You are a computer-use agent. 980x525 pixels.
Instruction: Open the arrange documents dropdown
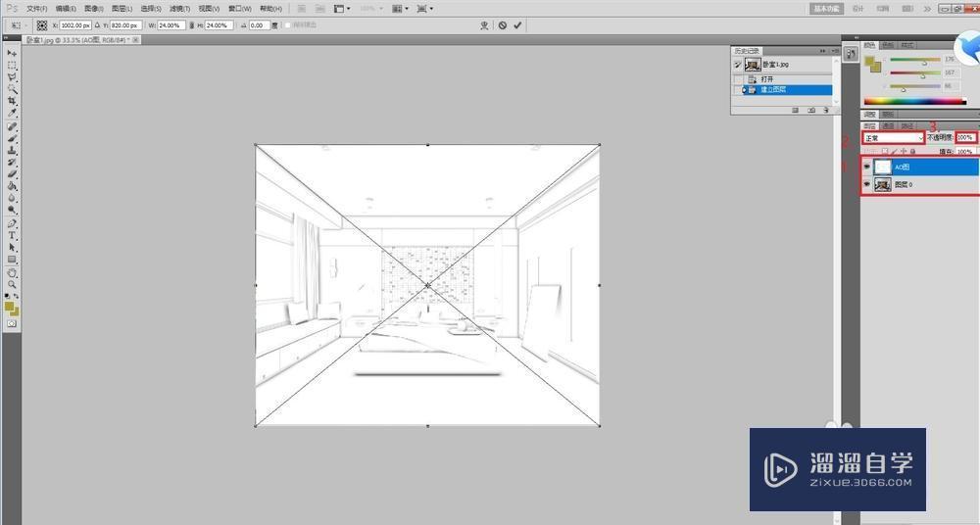[x=400, y=9]
